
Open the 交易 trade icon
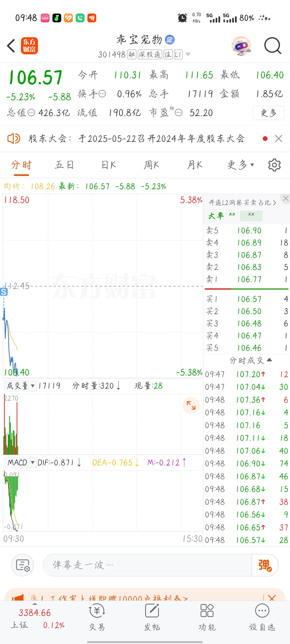coord(97,617)
